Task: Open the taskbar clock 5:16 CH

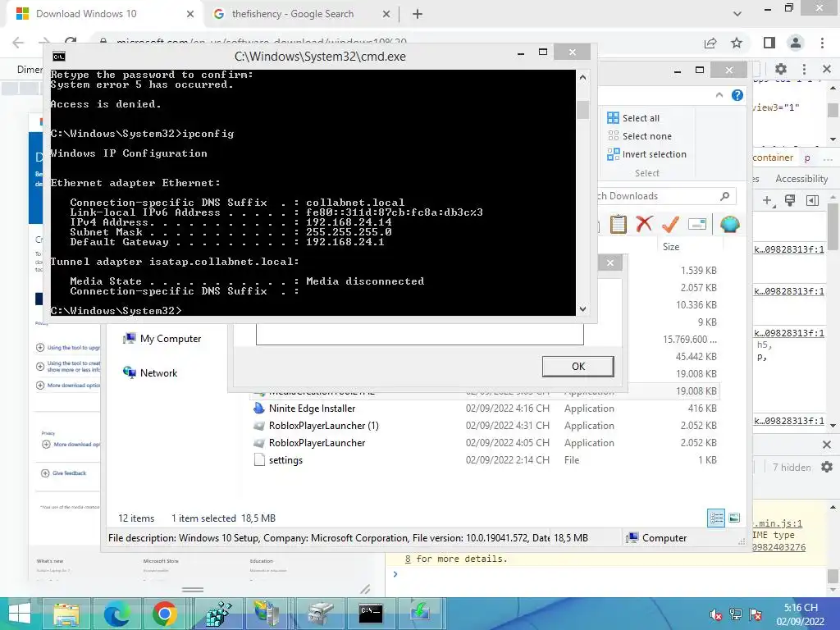Action: pyautogui.click(x=801, y=614)
